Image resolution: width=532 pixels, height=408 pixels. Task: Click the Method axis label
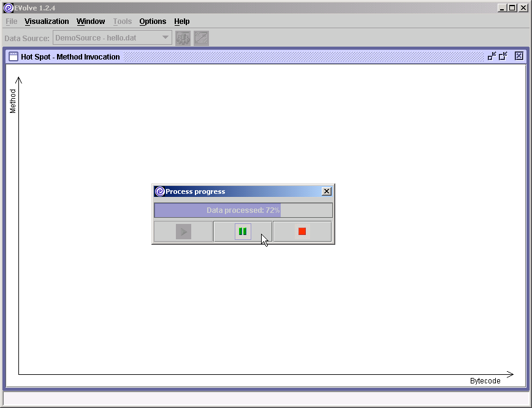coord(13,101)
